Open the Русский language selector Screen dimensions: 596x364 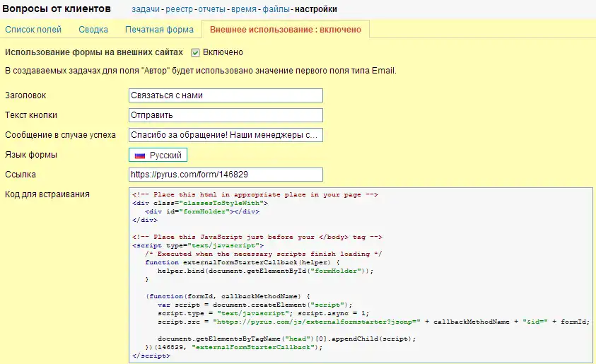(x=158, y=155)
